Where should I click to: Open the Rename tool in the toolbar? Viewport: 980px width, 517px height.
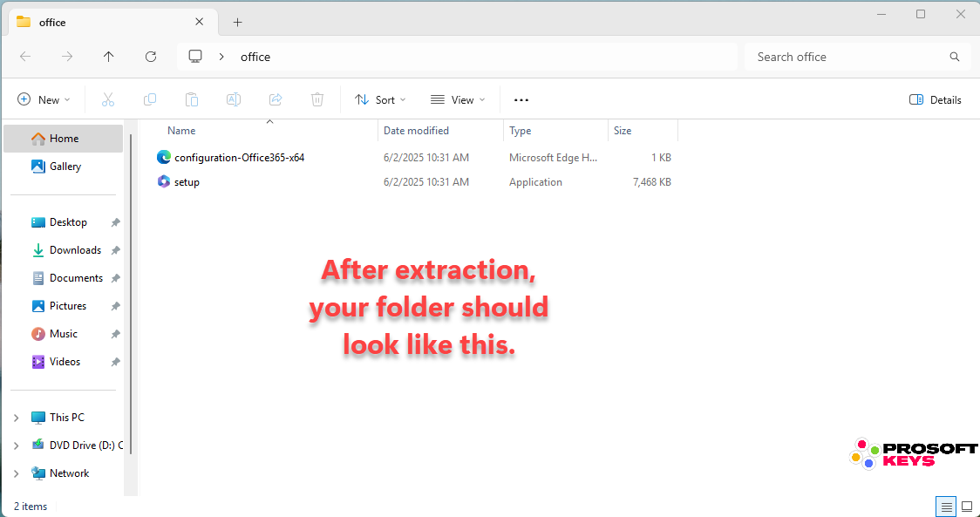point(234,99)
